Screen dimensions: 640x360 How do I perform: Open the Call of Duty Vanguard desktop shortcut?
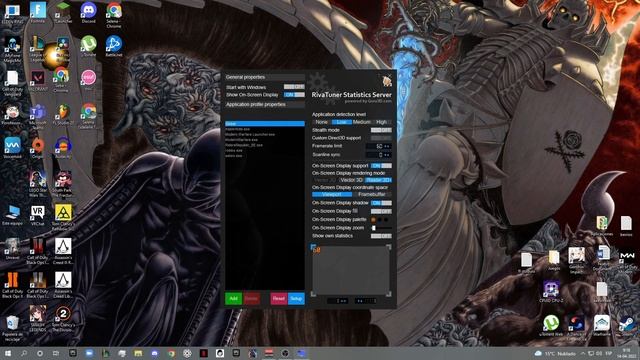coord(12,83)
